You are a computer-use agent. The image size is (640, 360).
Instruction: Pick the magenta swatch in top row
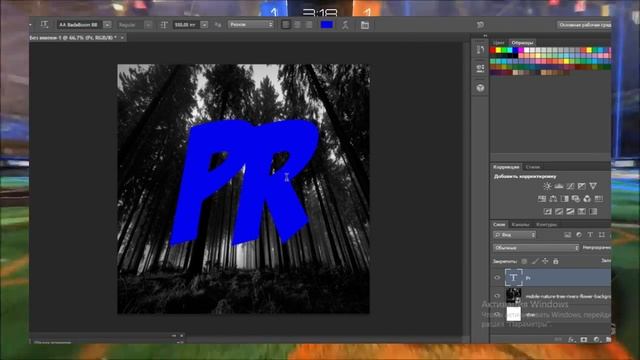(521, 50)
